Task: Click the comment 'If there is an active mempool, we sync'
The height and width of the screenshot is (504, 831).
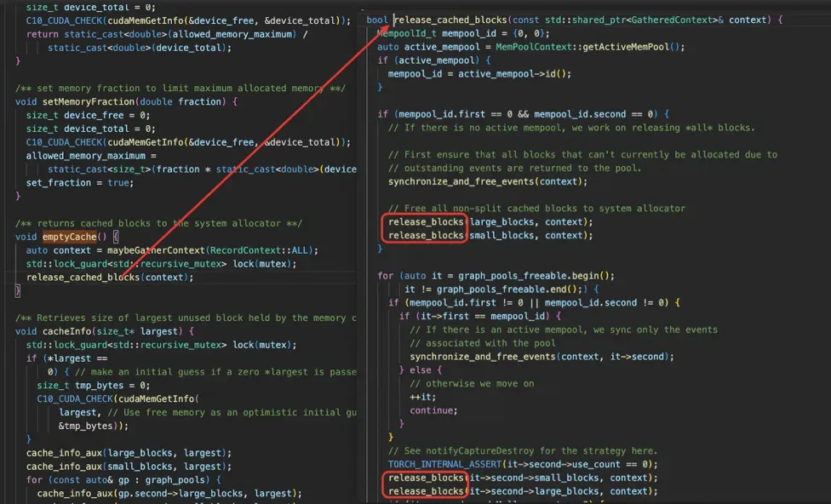Action: (x=564, y=330)
